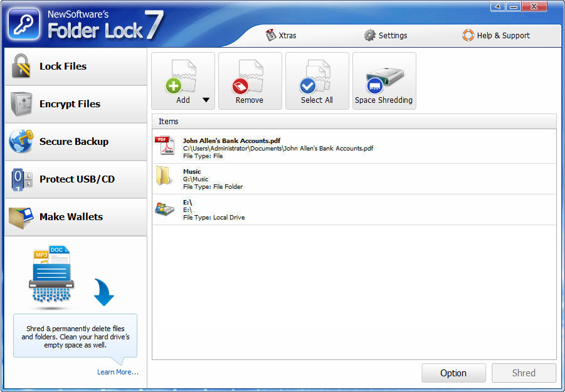Follow the Learn More... link

pos(117,372)
